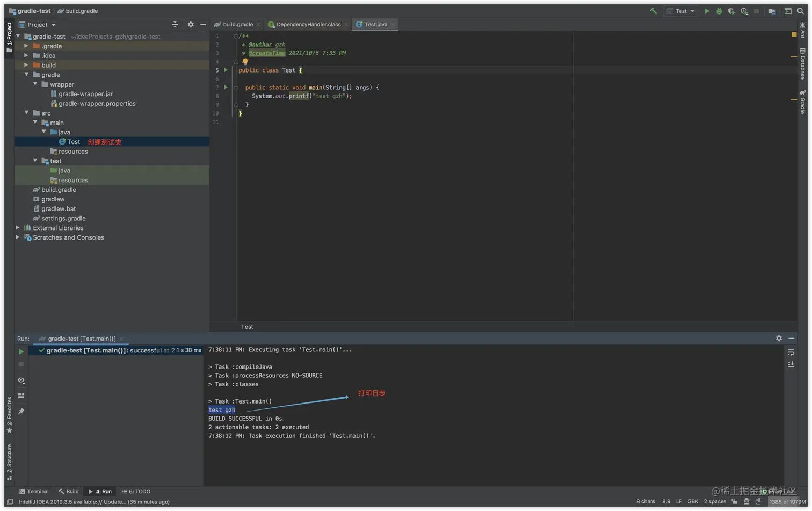Expand the .idea folder
Viewport: 812px width, 511px height.
(x=26, y=55)
